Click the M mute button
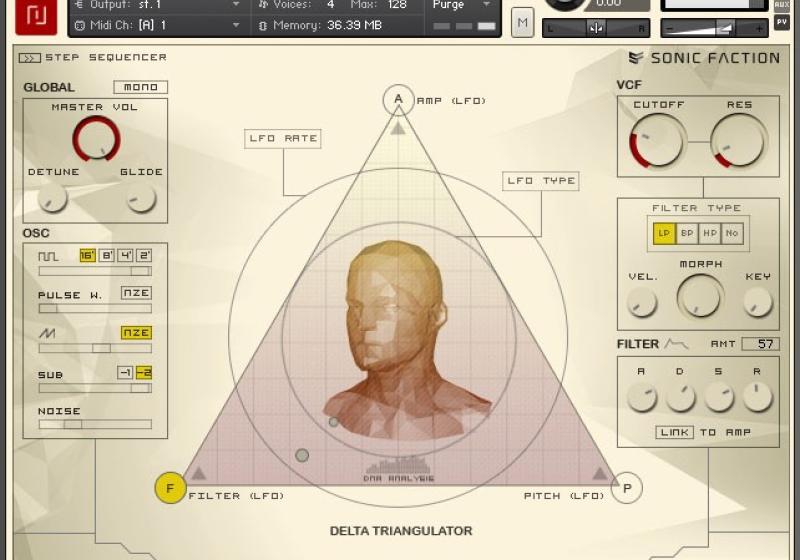The image size is (800, 560). [x=522, y=22]
